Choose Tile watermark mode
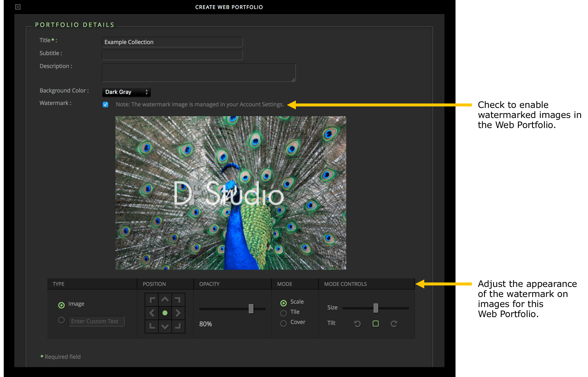 point(284,313)
